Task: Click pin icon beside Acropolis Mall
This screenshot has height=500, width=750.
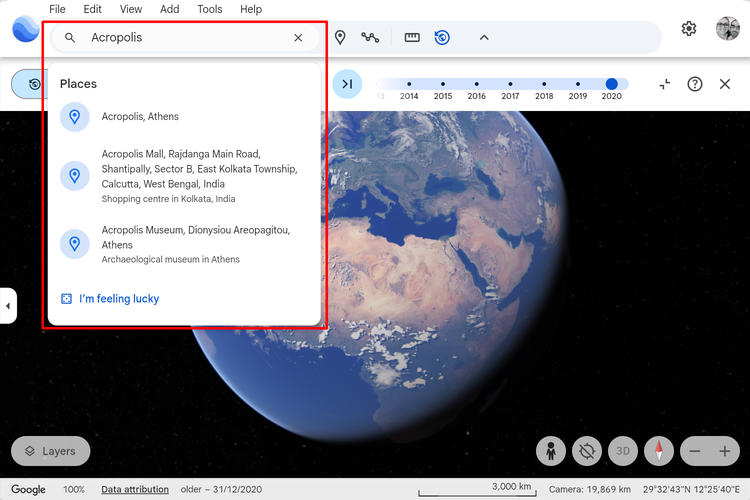Action: point(75,176)
